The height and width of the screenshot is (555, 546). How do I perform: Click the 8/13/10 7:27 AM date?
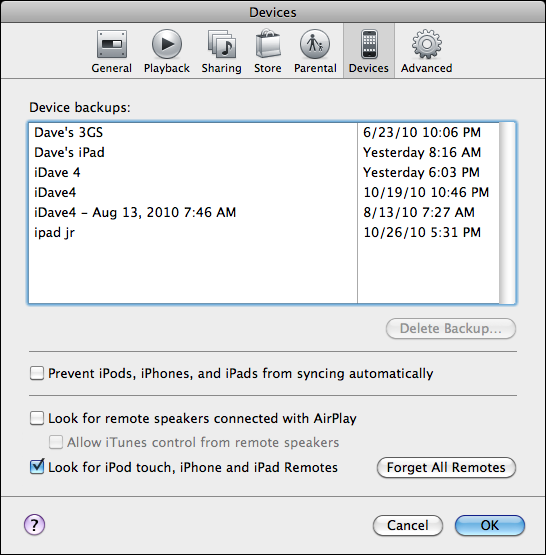pyautogui.click(x=419, y=212)
